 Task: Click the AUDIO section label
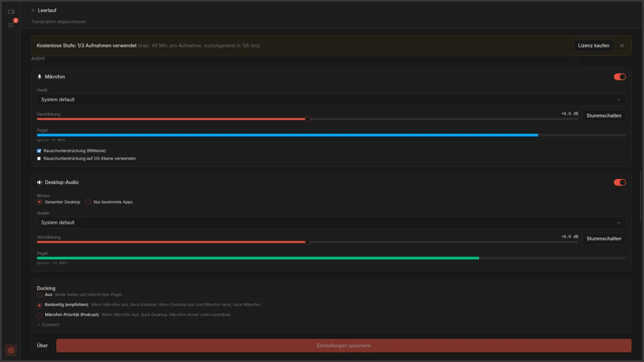coord(38,59)
